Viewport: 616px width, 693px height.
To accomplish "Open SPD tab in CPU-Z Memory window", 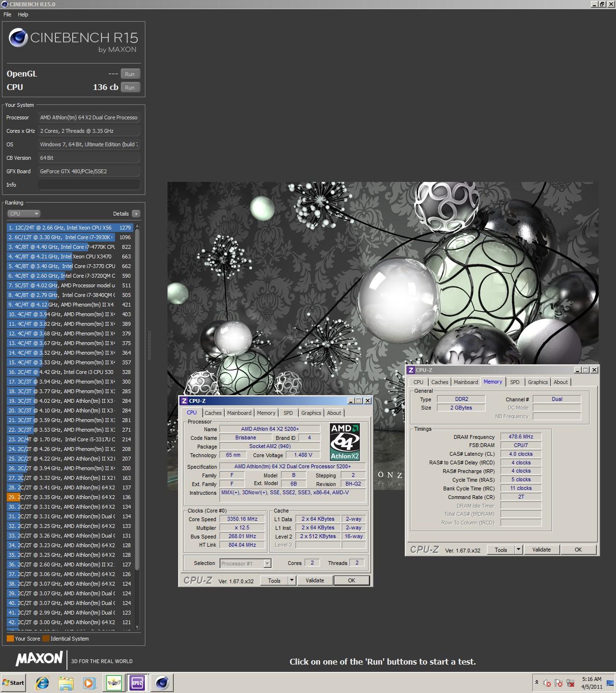I will click(515, 382).
